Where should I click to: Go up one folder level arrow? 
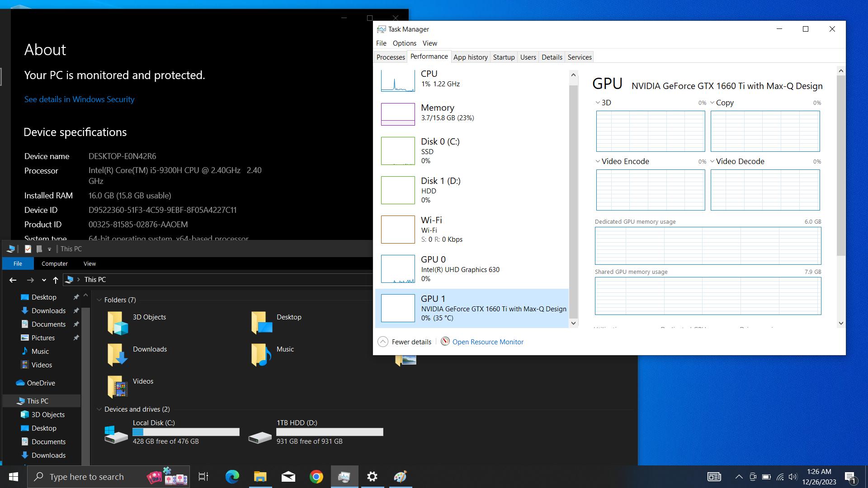point(56,280)
